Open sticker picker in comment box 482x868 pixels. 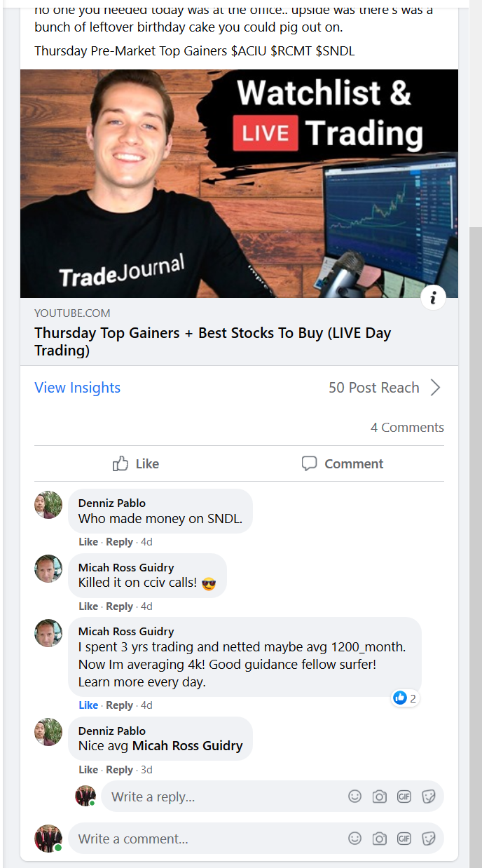[428, 839]
